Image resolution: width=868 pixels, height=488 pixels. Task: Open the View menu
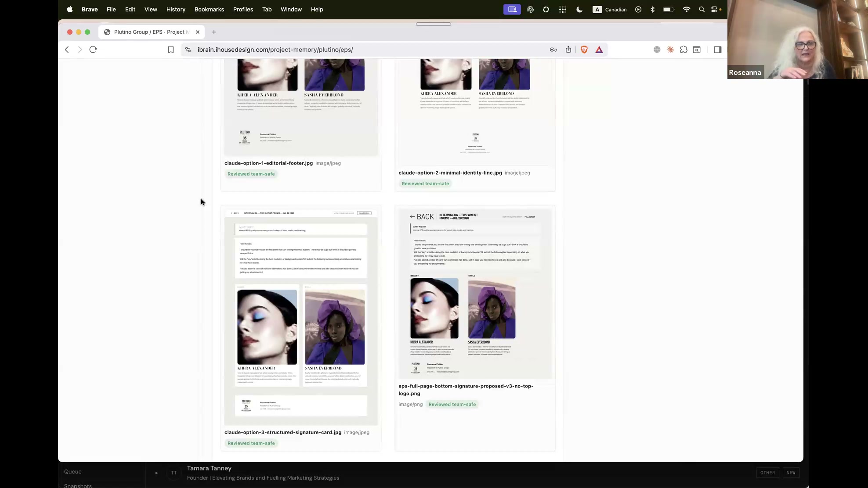(151, 9)
